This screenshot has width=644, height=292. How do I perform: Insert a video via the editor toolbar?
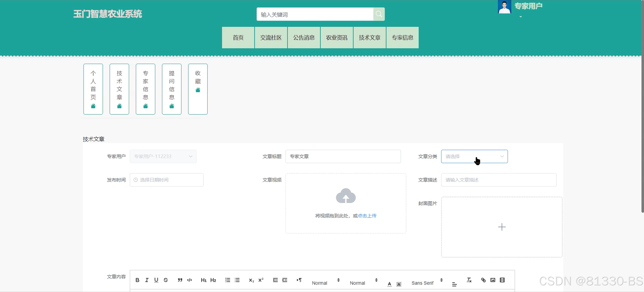point(502,280)
